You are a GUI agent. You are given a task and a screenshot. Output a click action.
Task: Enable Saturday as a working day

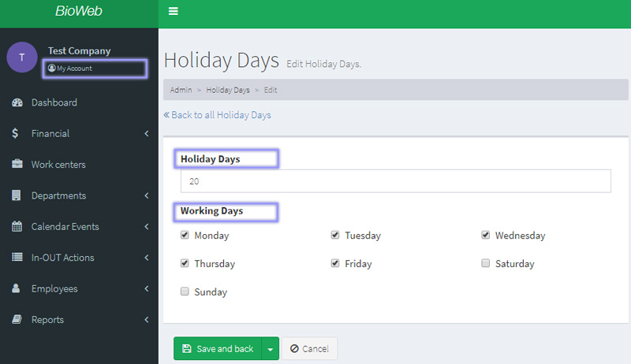pos(486,263)
